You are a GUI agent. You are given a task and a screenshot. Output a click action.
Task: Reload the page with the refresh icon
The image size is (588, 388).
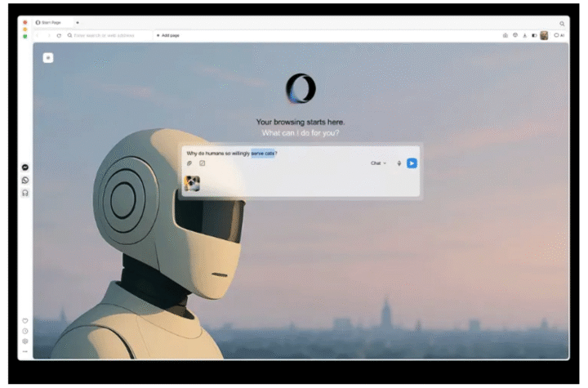(x=59, y=36)
